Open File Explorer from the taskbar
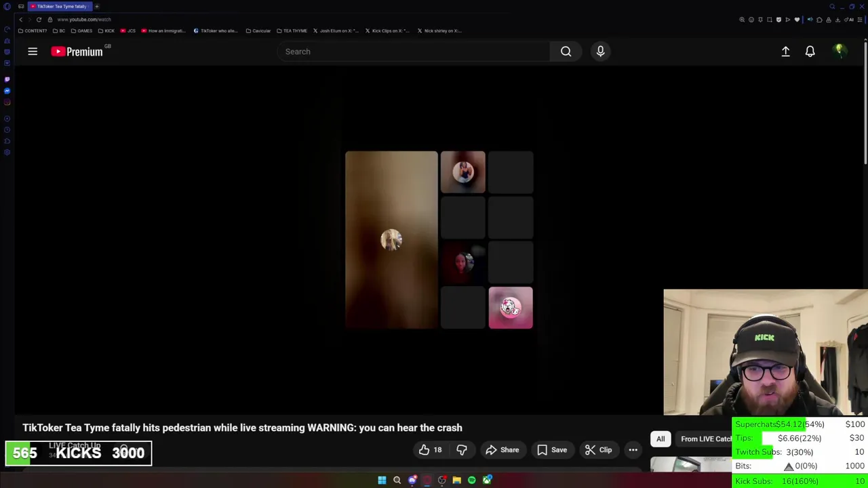The width and height of the screenshot is (868, 488). point(456,481)
